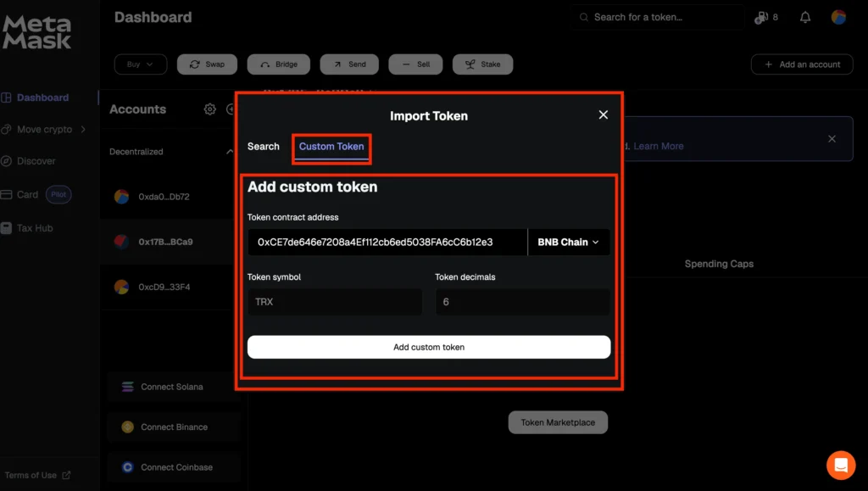
Task: Click the Token Marketplace button
Action: click(x=558, y=422)
